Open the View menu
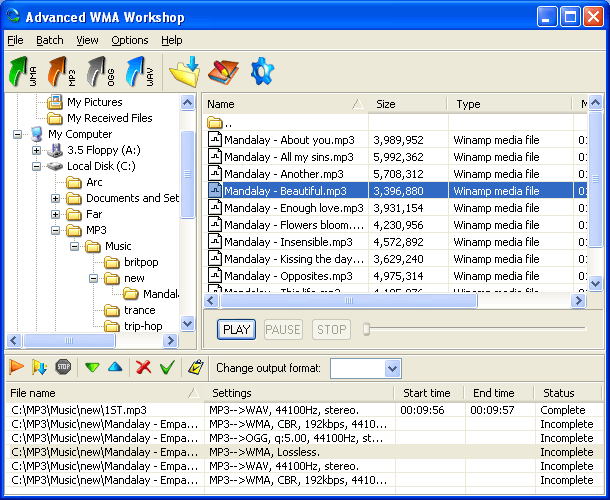The width and height of the screenshot is (610, 500). point(87,40)
